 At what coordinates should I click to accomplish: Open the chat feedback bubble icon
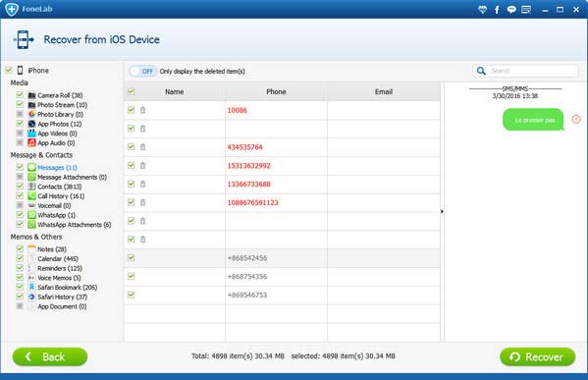tap(511, 10)
